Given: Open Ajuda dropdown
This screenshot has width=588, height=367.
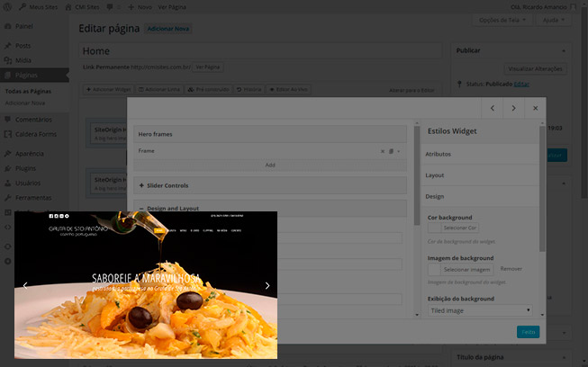Looking at the screenshot, I should [x=553, y=20].
